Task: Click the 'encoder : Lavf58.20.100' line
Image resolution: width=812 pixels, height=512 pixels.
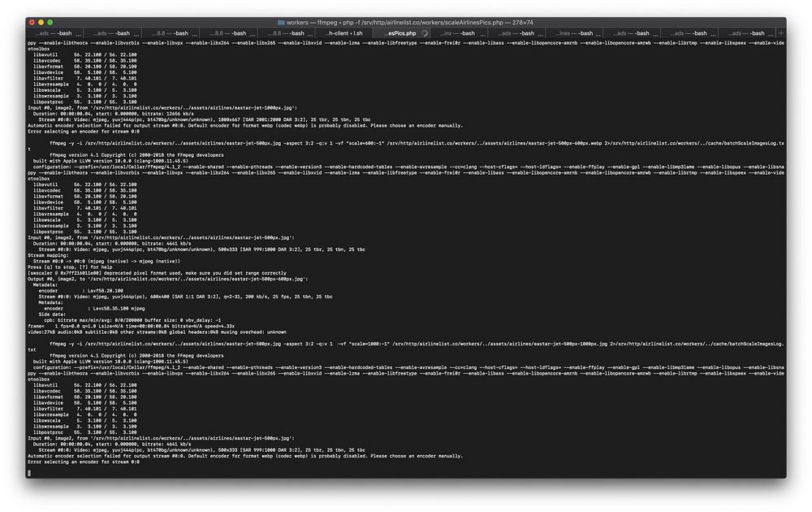Action: tap(80, 291)
